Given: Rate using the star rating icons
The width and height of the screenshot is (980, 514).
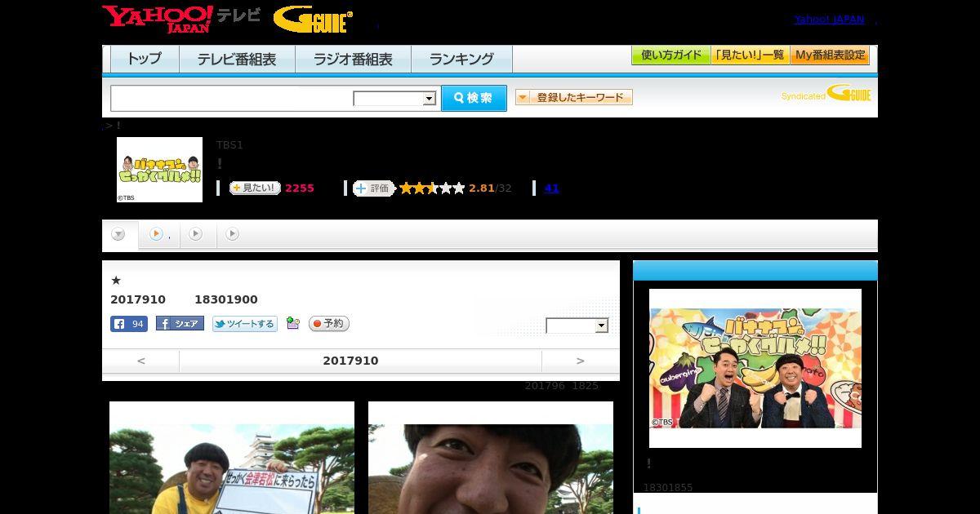Looking at the screenshot, I should click(x=432, y=188).
